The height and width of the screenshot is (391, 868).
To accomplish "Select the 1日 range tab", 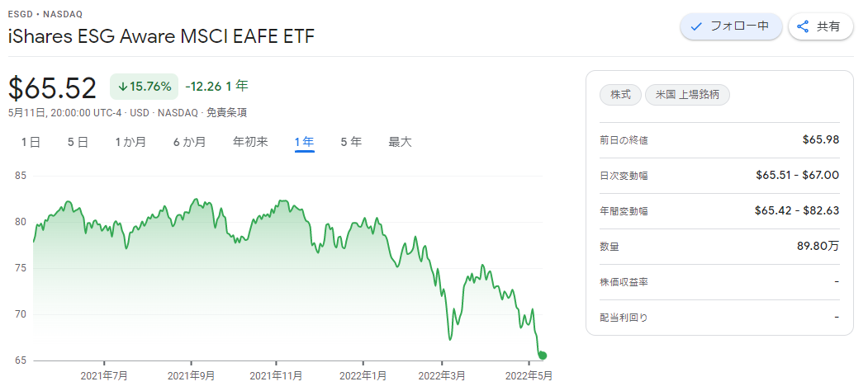I will pos(31,142).
